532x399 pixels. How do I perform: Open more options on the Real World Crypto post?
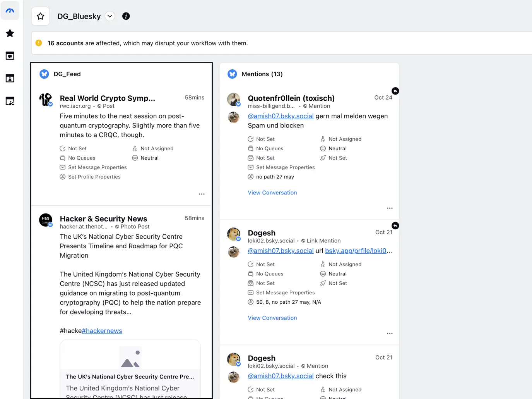(202, 194)
